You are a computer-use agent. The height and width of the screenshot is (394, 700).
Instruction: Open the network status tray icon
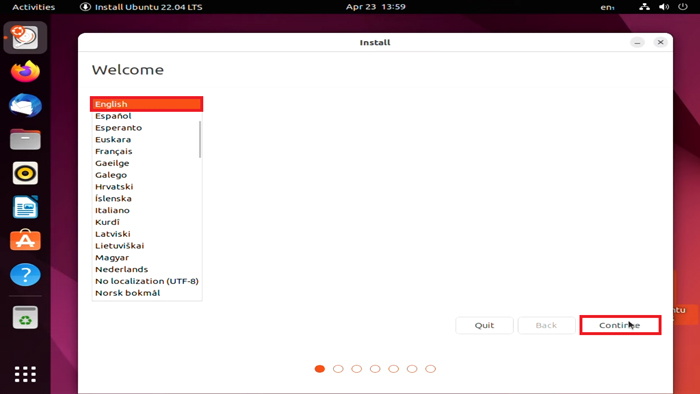click(644, 7)
